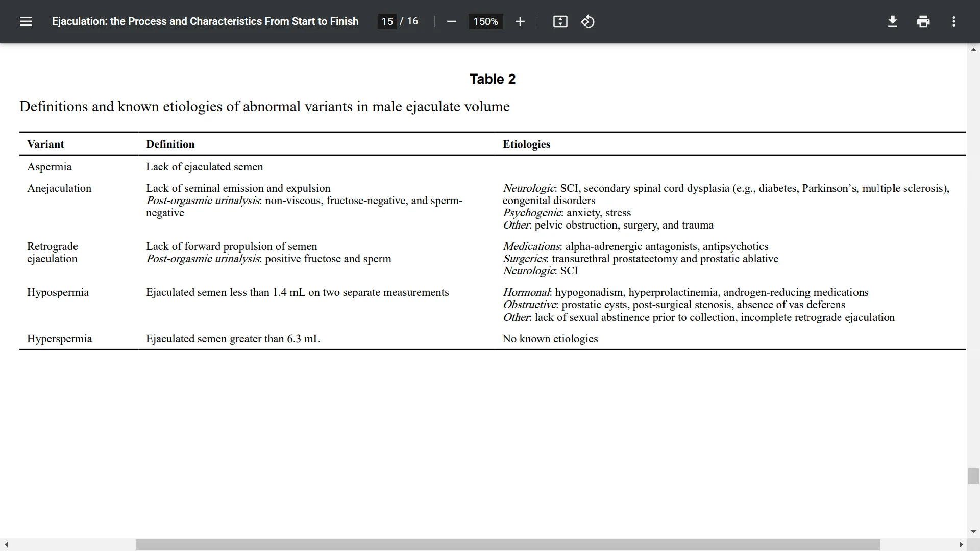Click the print icon

[923, 21]
